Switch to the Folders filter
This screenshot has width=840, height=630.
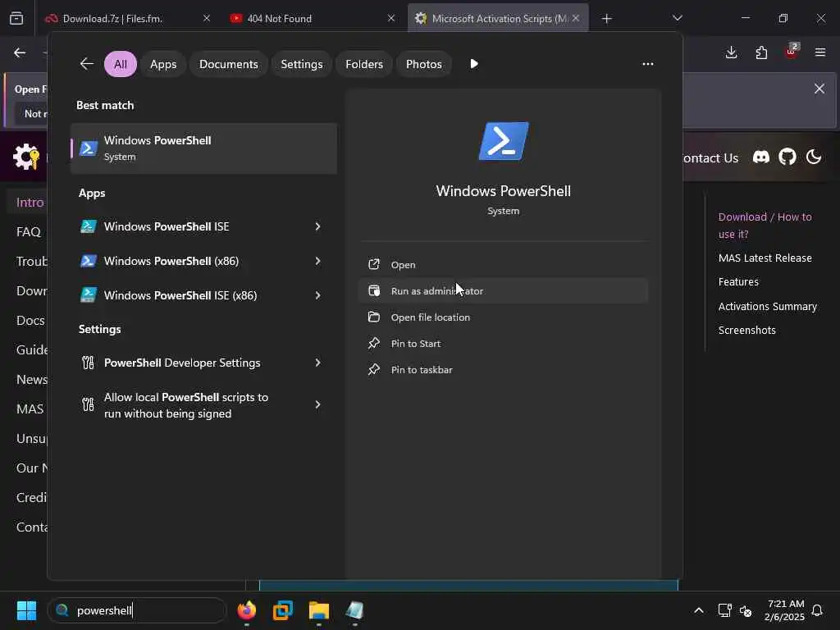coord(364,64)
